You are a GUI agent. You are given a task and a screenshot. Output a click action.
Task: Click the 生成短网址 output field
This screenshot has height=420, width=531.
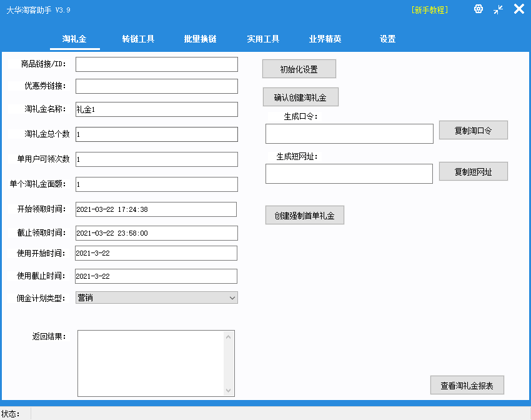coord(349,174)
